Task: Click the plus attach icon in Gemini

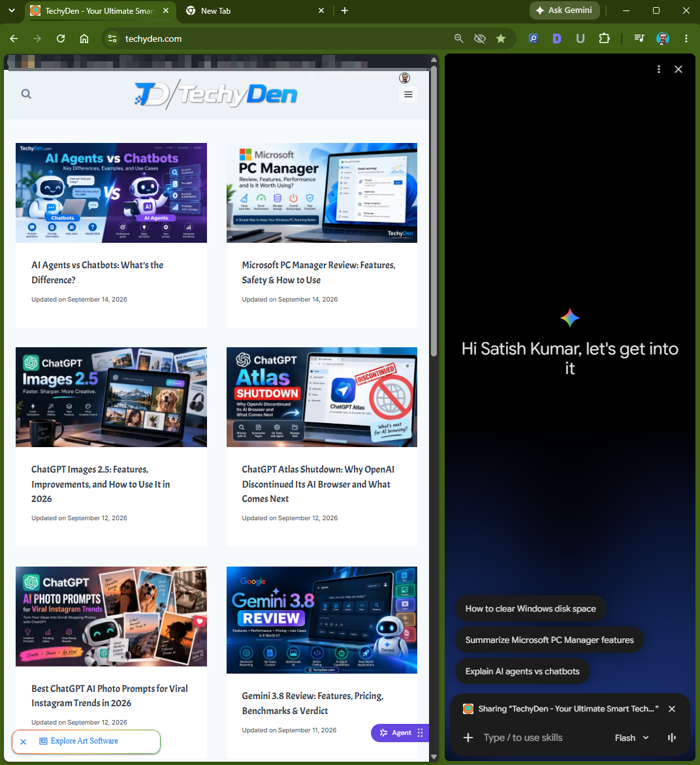Action: point(468,738)
